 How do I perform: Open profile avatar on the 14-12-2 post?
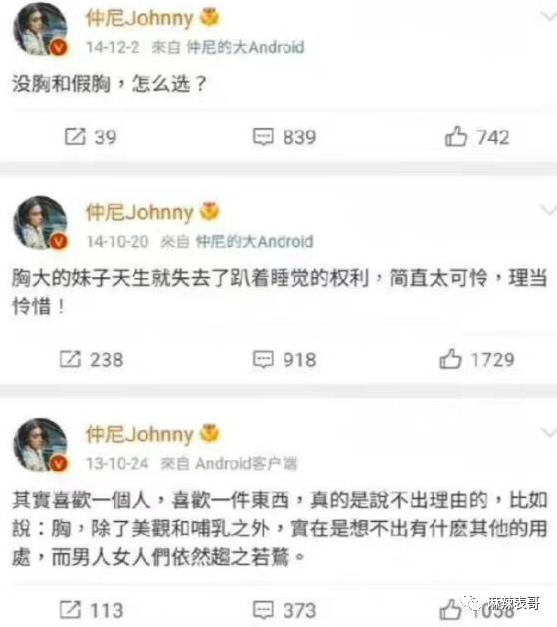41,30
